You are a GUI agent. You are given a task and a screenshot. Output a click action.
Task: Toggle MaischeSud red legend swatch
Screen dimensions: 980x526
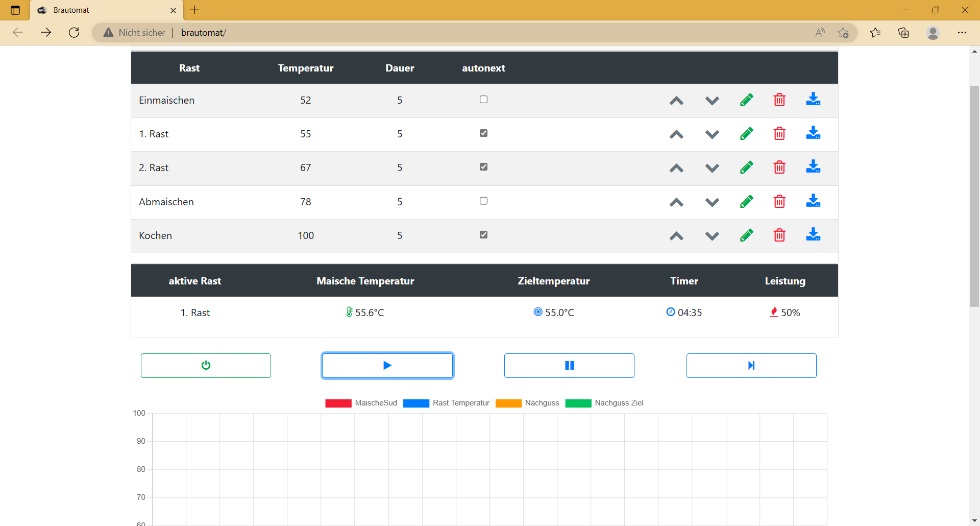click(x=338, y=403)
